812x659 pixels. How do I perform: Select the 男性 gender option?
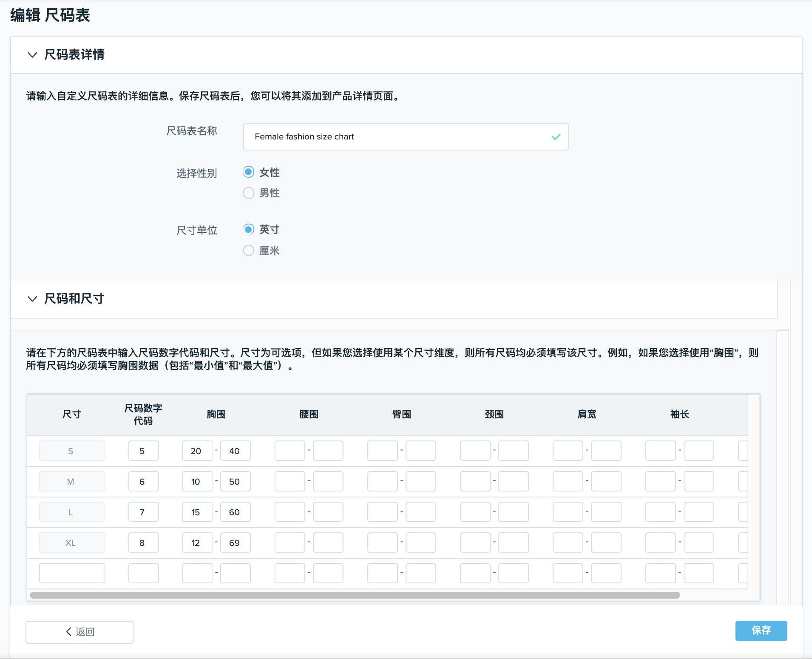249,193
